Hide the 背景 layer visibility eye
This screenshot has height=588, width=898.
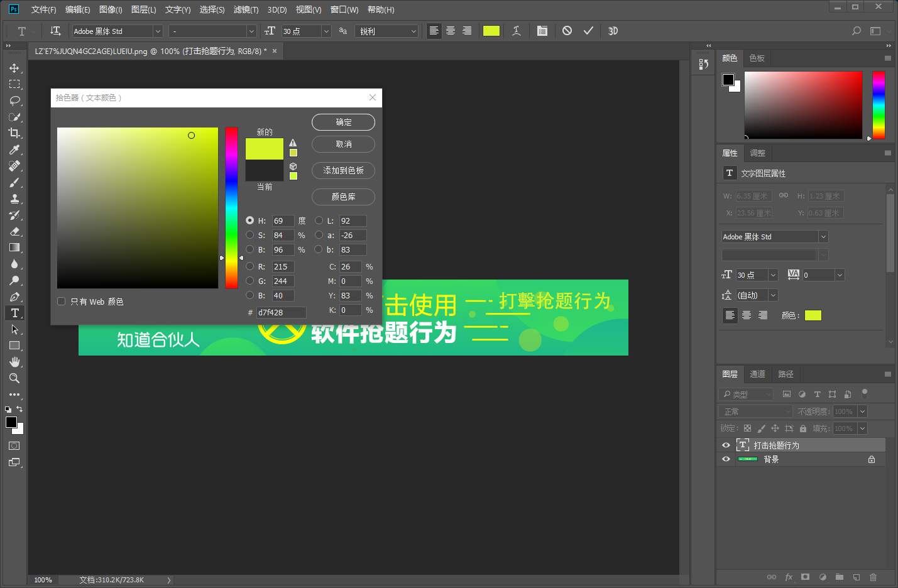[x=726, y=459]
